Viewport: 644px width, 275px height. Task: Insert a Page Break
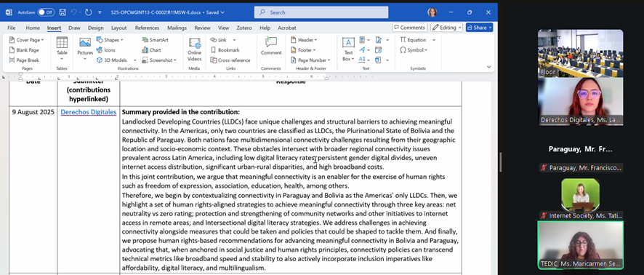click(24, 60)
